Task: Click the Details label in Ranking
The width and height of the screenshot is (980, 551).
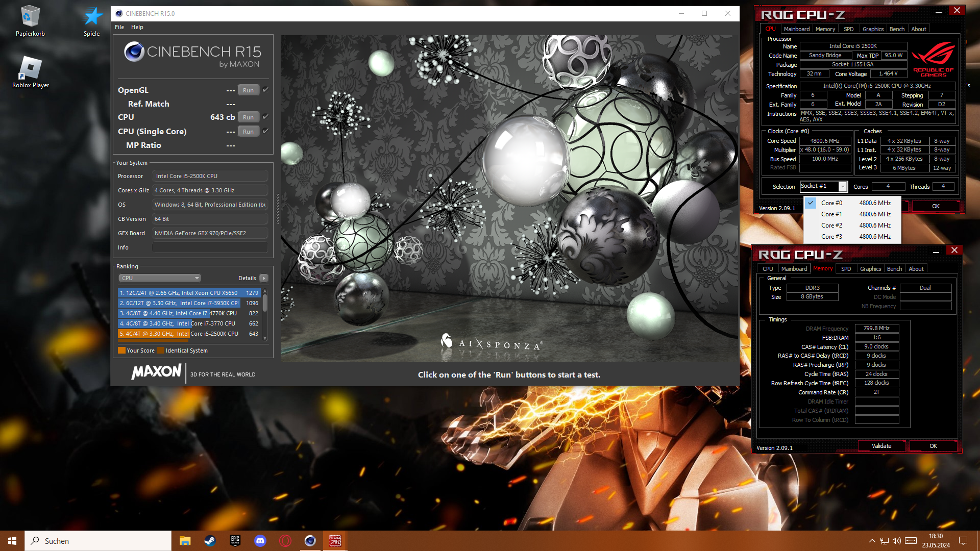Action: coord(247,278)
